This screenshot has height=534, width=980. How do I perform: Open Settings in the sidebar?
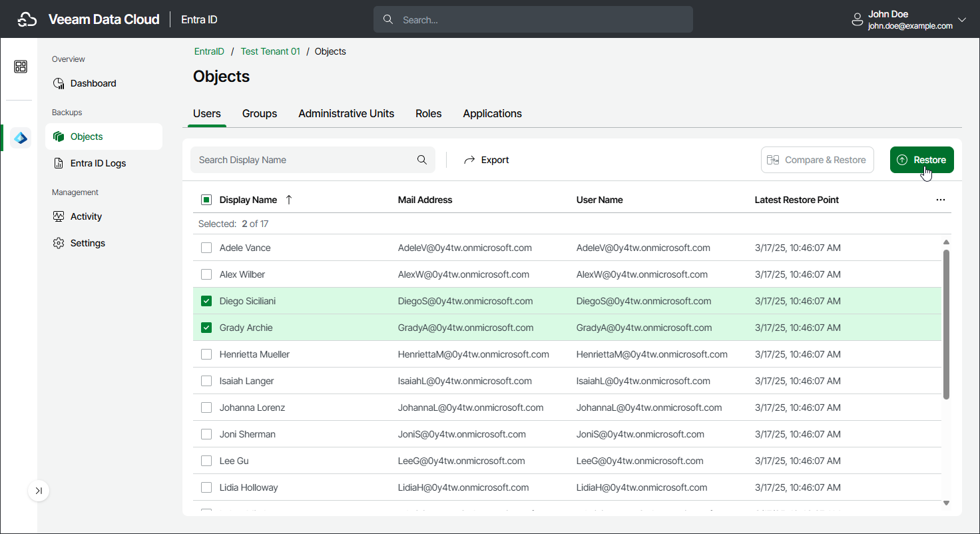pos(104,243)
